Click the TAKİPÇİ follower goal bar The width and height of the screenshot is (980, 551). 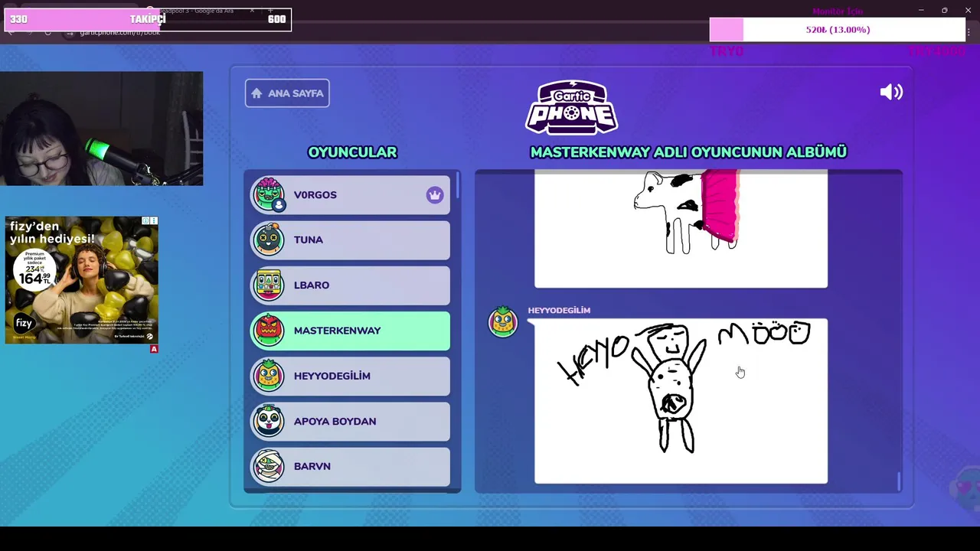click(147, 19)
